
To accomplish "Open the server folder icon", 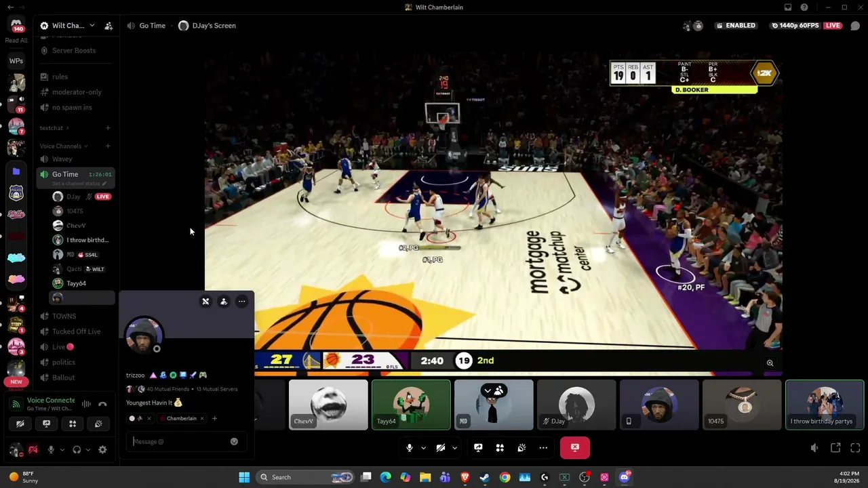I will point(16,171).
